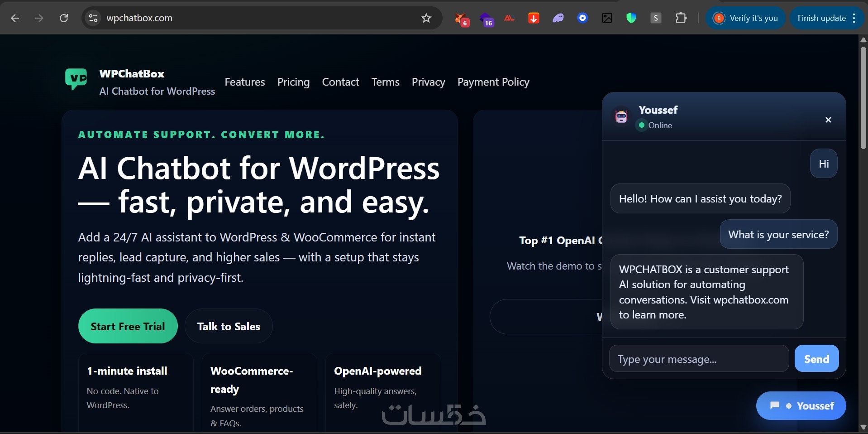Screen dimensions: 868x434
Task: Click the page vertical scrollbar thumb
Action: [863, 97]
